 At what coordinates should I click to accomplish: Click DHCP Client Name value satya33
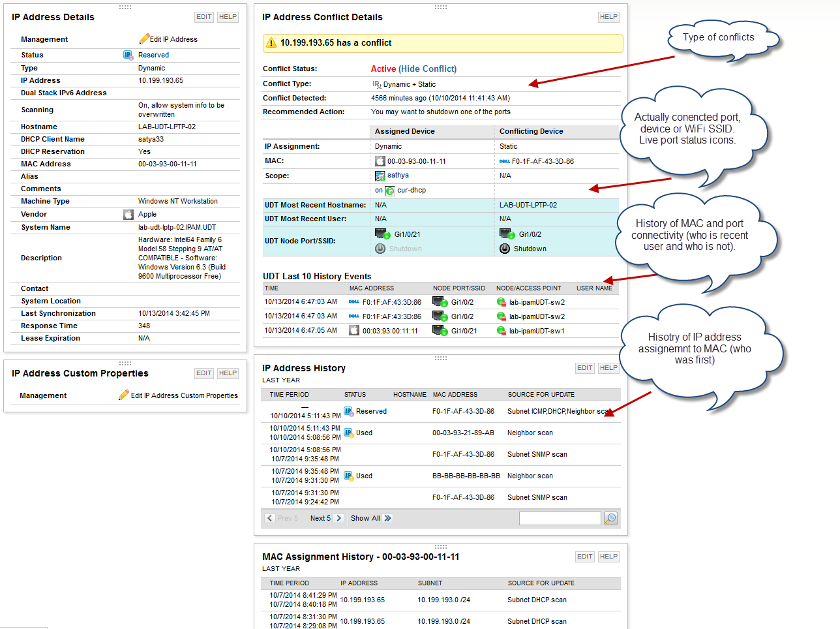point(151,139)
